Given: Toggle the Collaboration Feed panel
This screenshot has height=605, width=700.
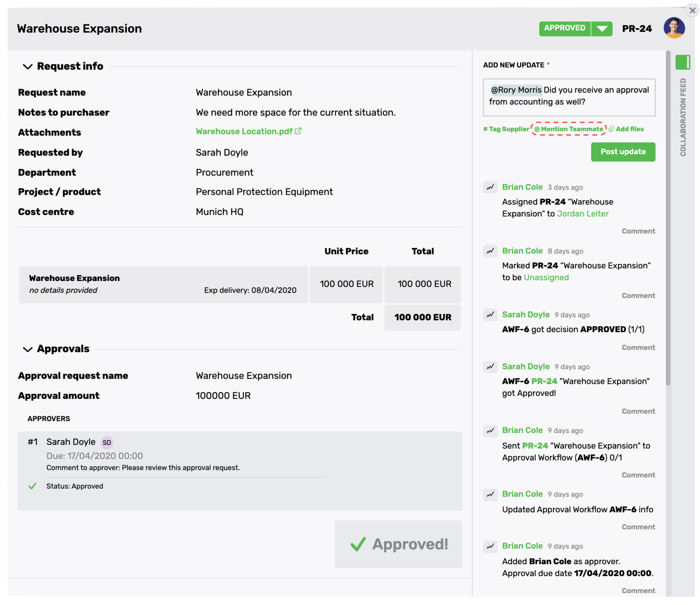Looking at the screenshot, I should pos(682,63).
